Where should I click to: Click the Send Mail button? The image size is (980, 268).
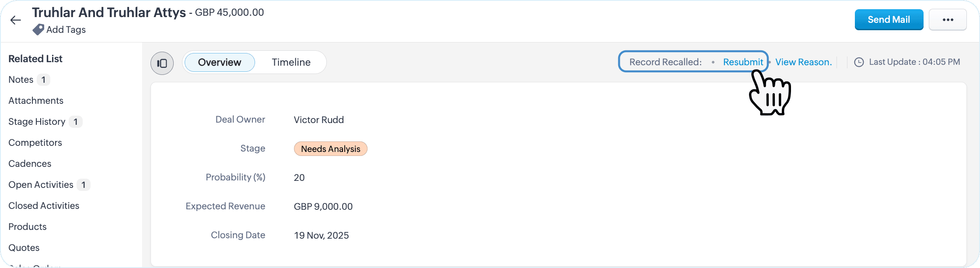pyautogui.click(x=889, y=20)
